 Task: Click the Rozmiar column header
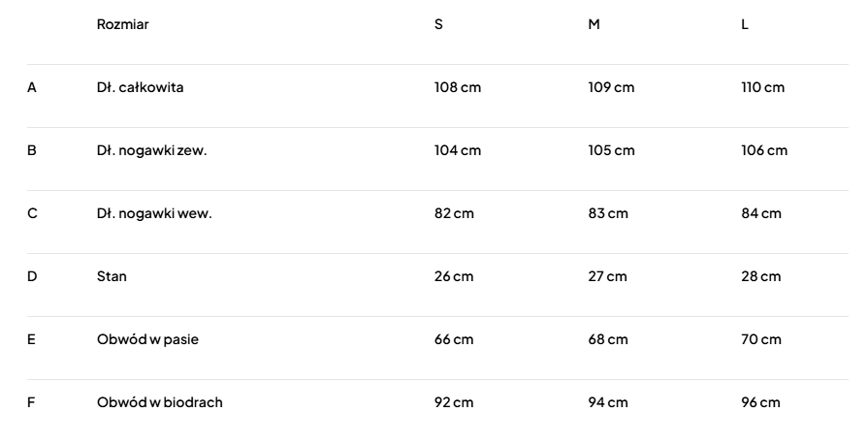[121, 24]
